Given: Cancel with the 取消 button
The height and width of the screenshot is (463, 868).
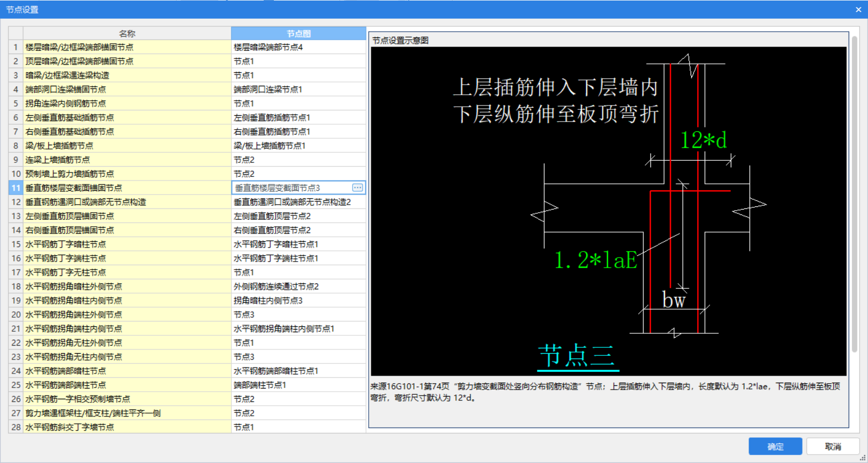Looking at the screenshot, I should (833, 446).
